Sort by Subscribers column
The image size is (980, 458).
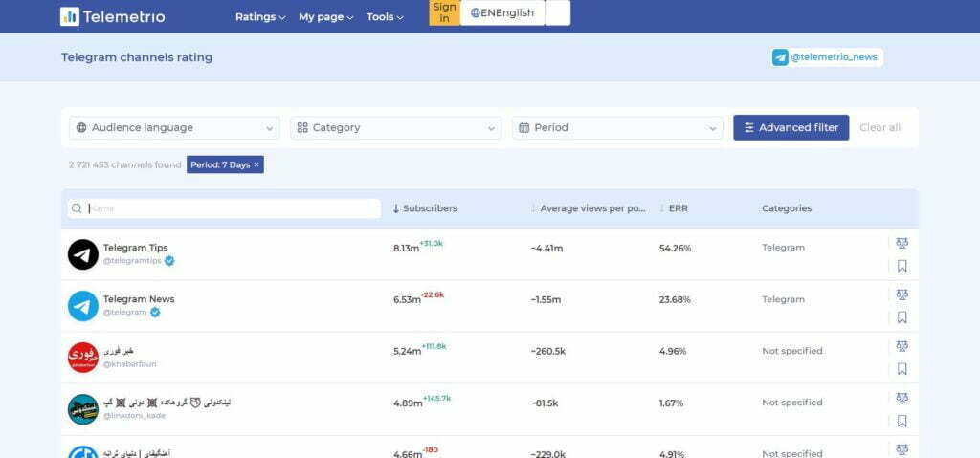[425, 208]
